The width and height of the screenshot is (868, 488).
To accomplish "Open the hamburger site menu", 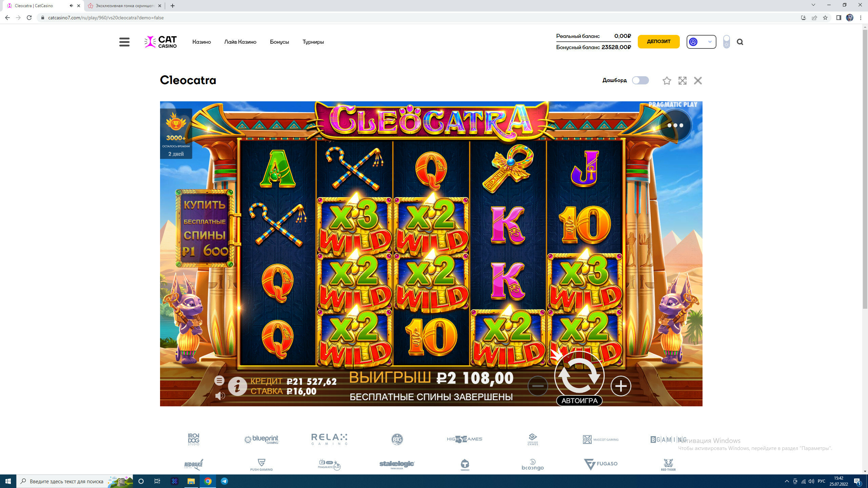I will [124, 42].
